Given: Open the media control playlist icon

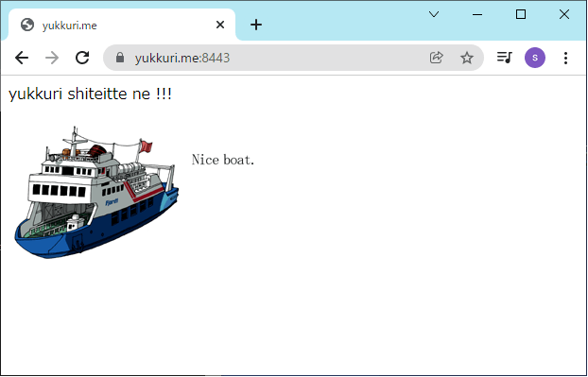Looking at the screenshot, I should tap(505, 58).
